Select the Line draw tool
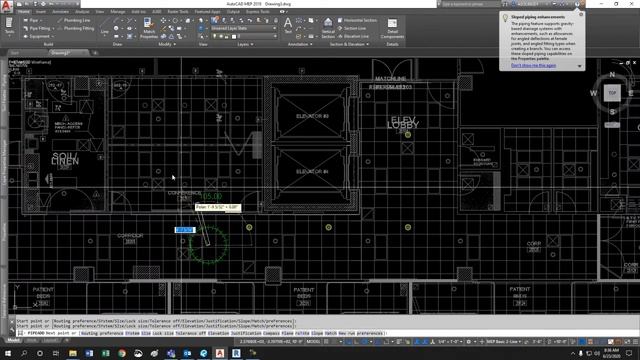Viewport: 640px width, 360px height. click(105, 27)
